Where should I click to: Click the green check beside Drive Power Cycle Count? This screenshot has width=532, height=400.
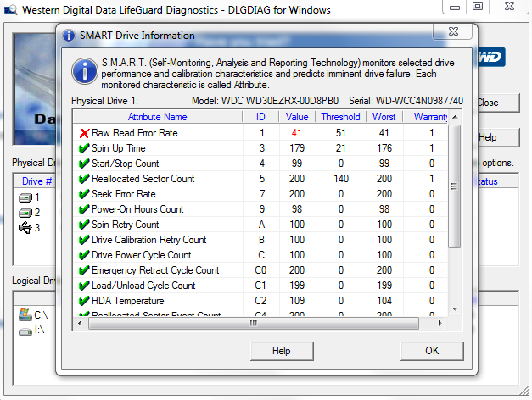84,255
